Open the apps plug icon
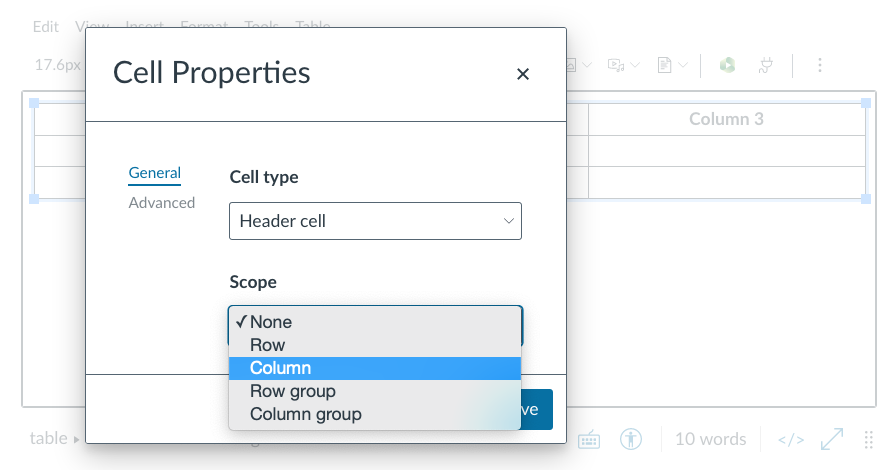The height and width of the screenshot is (470, 894). click(x=766, y=65)
